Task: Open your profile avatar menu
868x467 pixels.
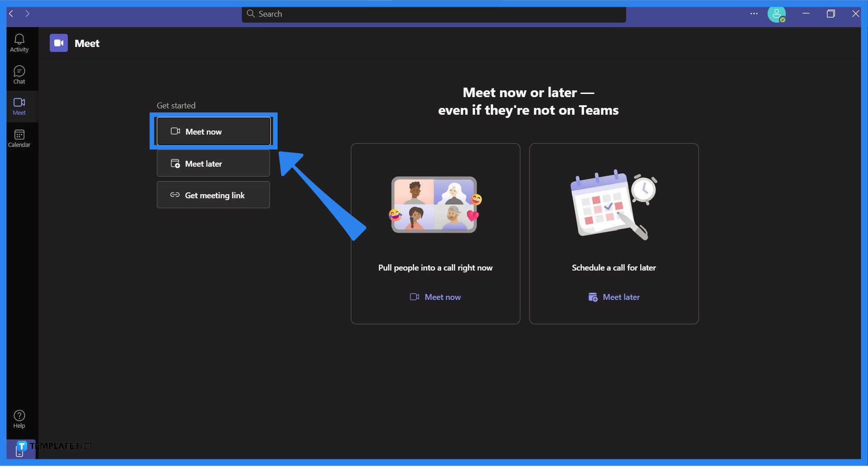Action: tap(777, 14)
